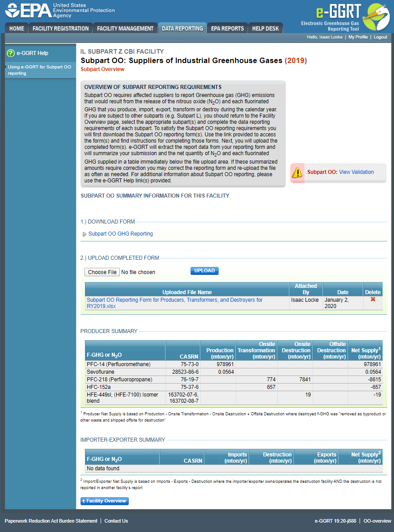Viewport: 394px width, 532px height.
Task: Click OO-overview text in footer
Action: click(377, 521)
